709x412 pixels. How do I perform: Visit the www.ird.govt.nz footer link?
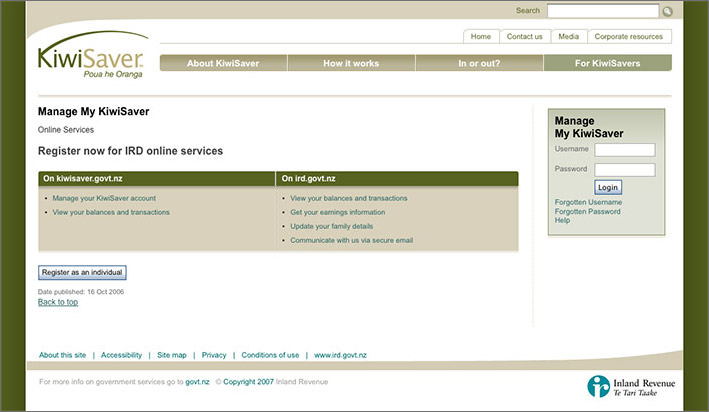coord(340,355)
